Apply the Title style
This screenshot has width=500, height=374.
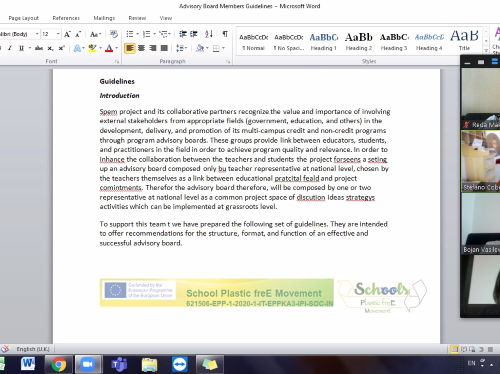[x=464, y=42]
